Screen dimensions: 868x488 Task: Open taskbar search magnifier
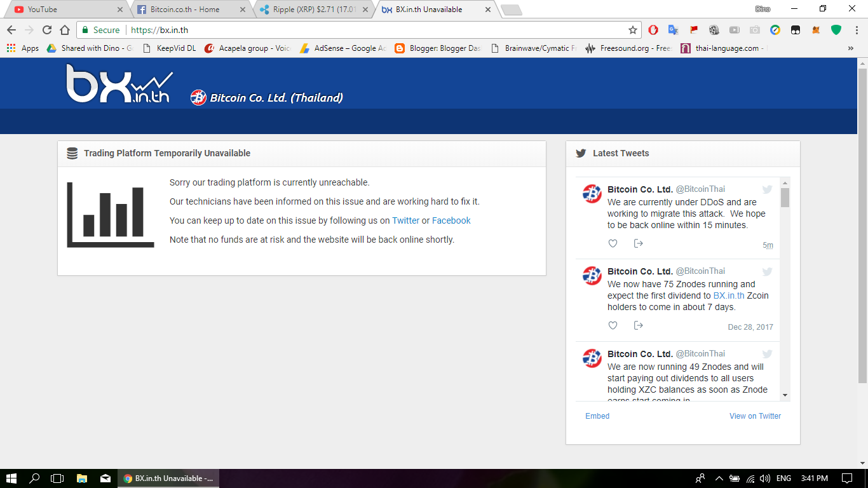[x=35, y=478]
